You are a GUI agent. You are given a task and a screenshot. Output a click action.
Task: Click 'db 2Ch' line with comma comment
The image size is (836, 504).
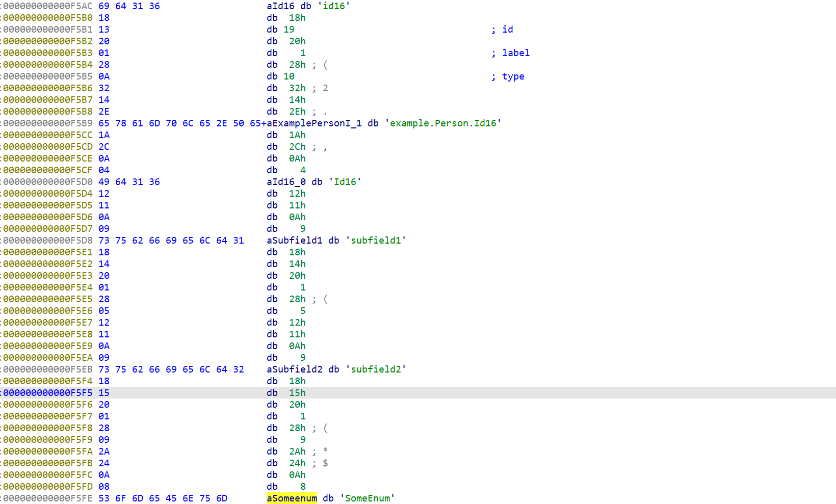[297, 147]
